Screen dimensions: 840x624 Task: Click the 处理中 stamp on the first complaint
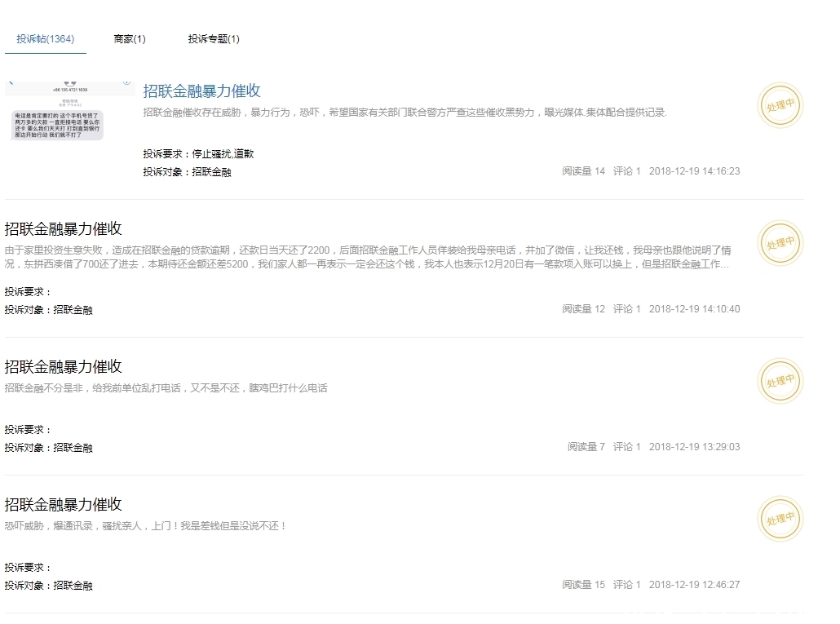[780, 105]
